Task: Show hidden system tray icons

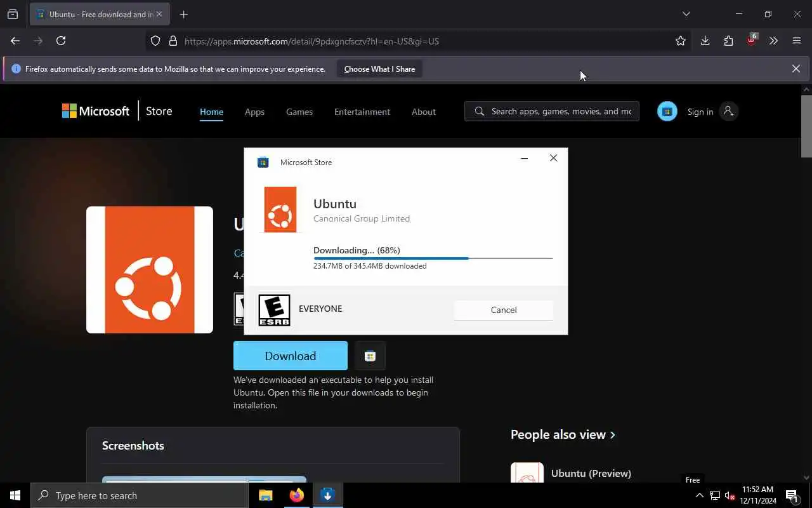Action: 699,496
